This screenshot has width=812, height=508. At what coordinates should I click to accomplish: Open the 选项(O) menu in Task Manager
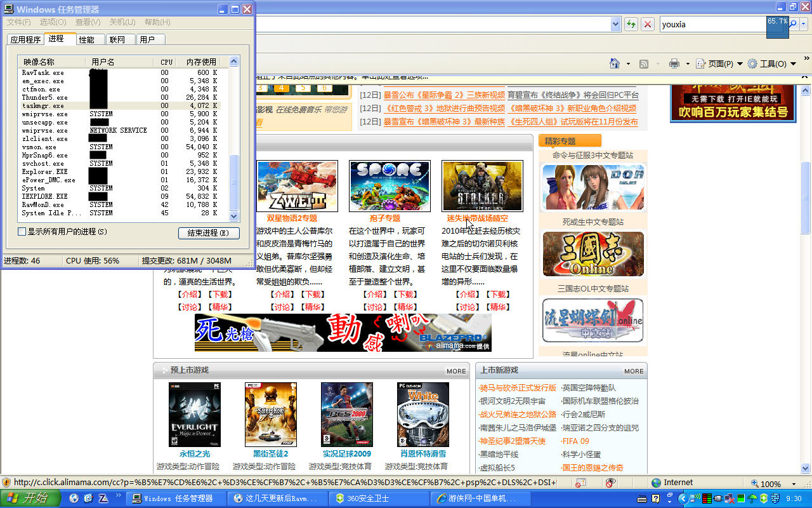(x=53, y=22)
